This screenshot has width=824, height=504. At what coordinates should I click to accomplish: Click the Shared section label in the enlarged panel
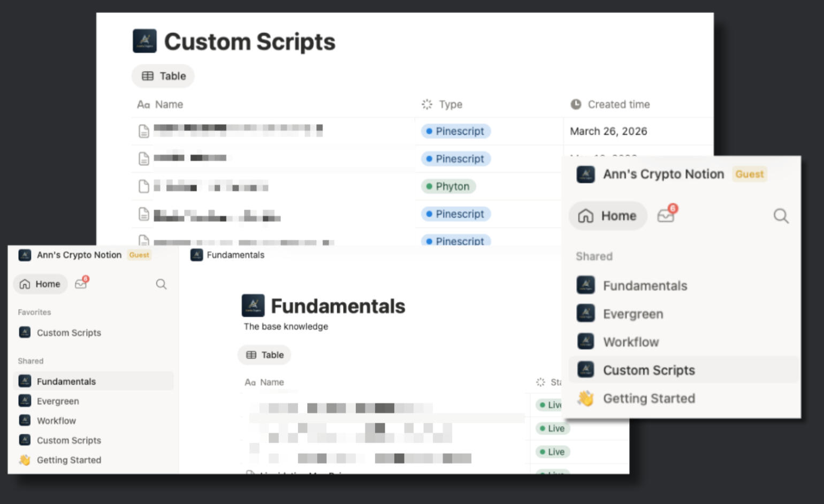pos(594,256)
